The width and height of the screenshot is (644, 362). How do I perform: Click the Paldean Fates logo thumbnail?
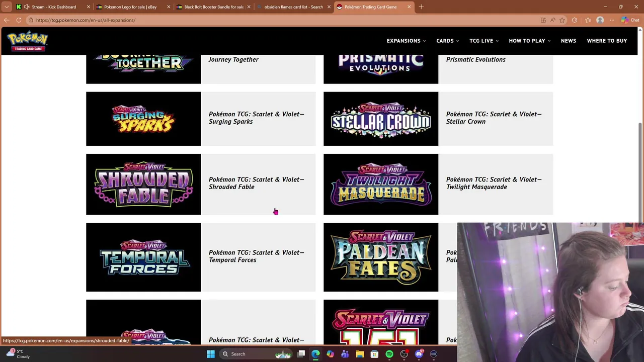coord(381,257)
